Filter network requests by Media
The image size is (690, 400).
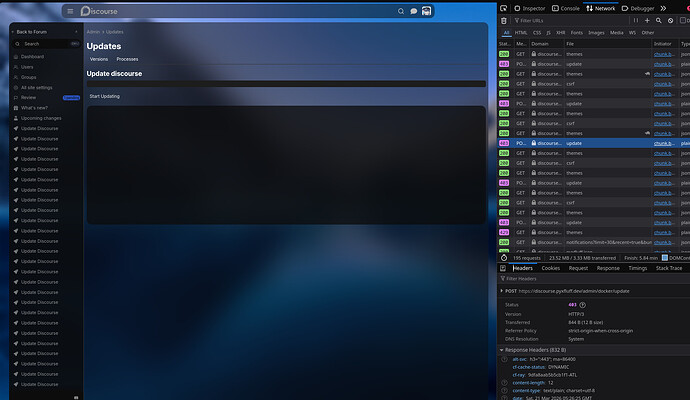coord(617,33)
